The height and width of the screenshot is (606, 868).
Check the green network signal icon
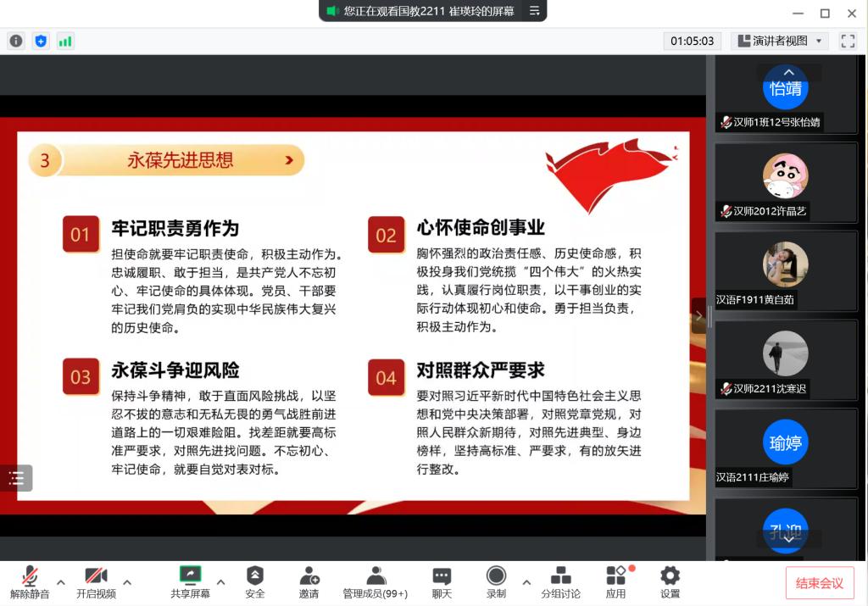point(65,41)
